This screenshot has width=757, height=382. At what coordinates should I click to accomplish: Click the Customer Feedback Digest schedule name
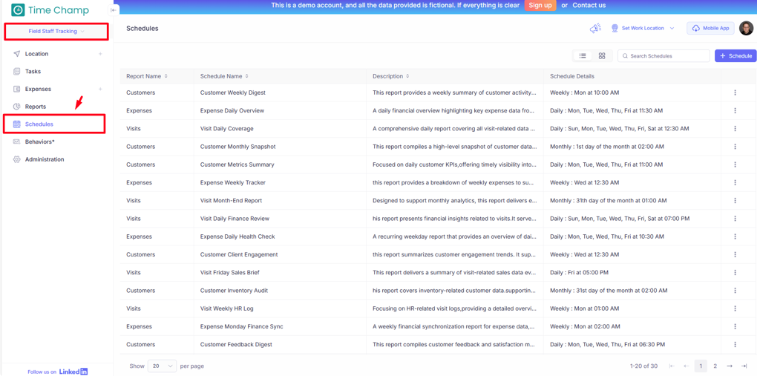tap(236, 345)
